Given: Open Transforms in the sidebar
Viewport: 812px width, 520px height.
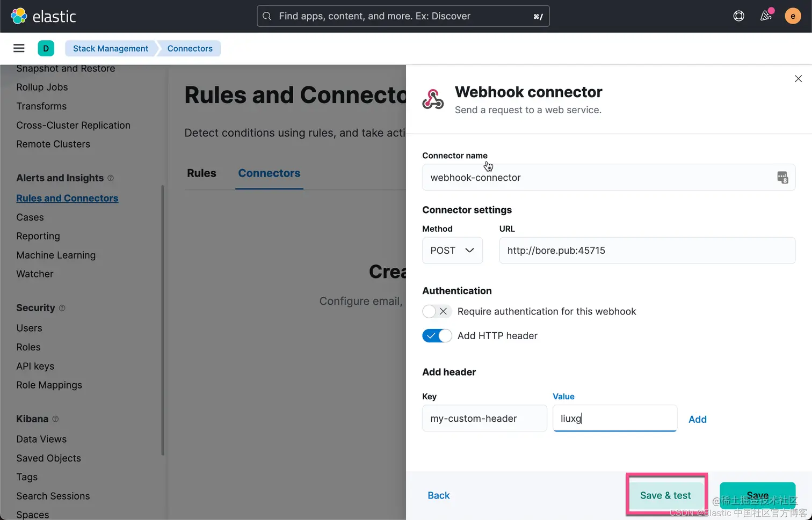Looking at the screenshot, I should [41, 106].
